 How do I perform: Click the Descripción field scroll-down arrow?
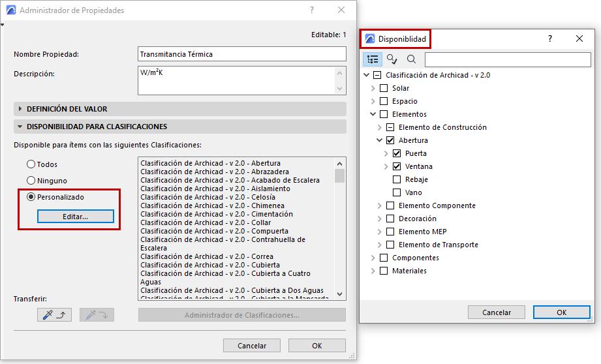click(339, 89)
